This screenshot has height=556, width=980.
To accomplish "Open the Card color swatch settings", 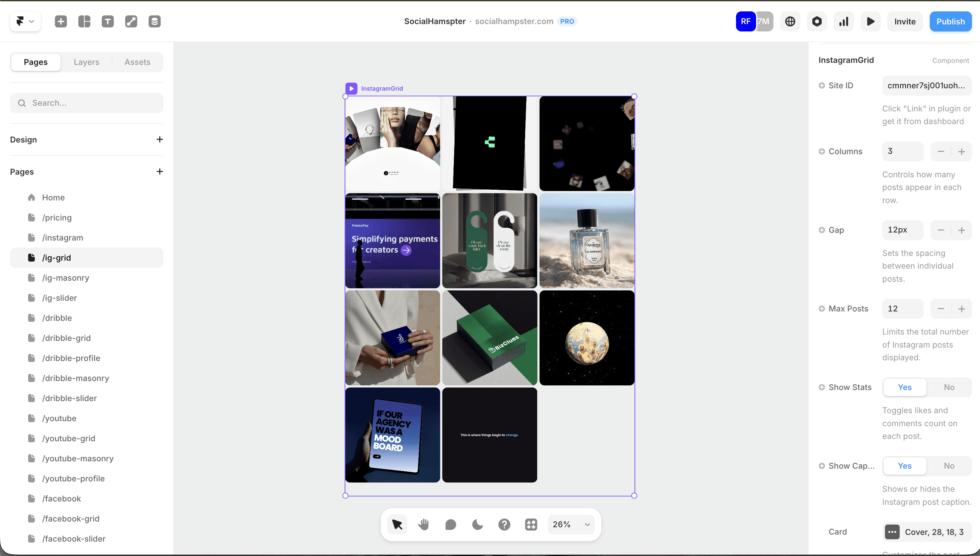I will pos(892,532).
